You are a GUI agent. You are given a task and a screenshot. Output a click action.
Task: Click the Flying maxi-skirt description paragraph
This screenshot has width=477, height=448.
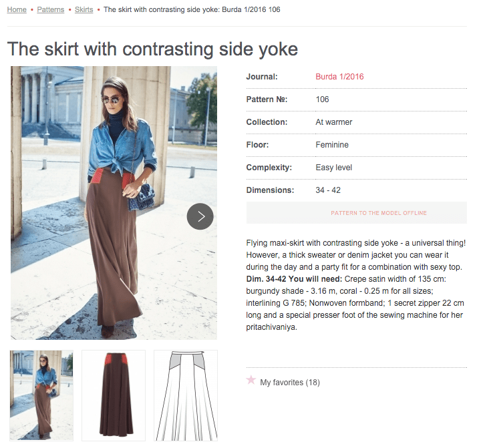(356, 285)
